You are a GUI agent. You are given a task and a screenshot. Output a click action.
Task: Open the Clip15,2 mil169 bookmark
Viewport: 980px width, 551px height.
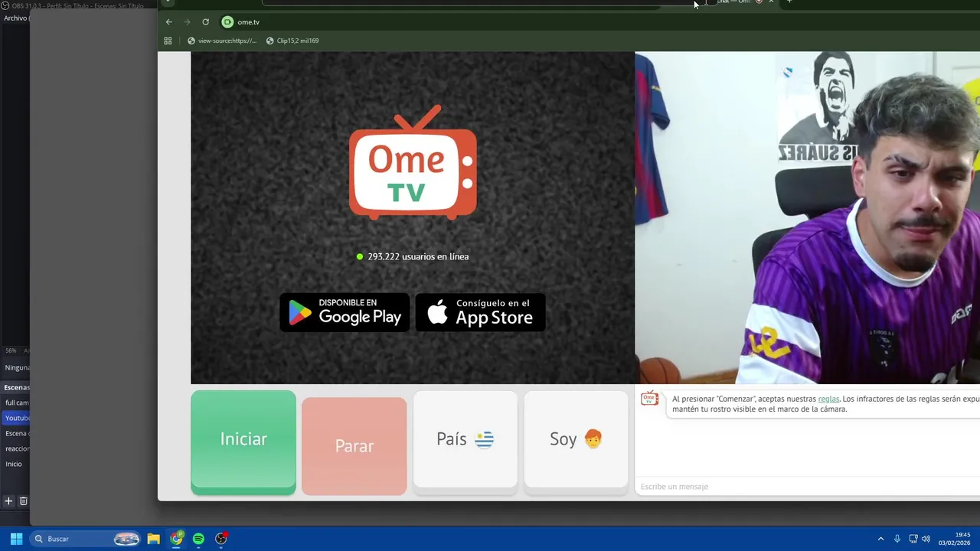coord(292,41)
